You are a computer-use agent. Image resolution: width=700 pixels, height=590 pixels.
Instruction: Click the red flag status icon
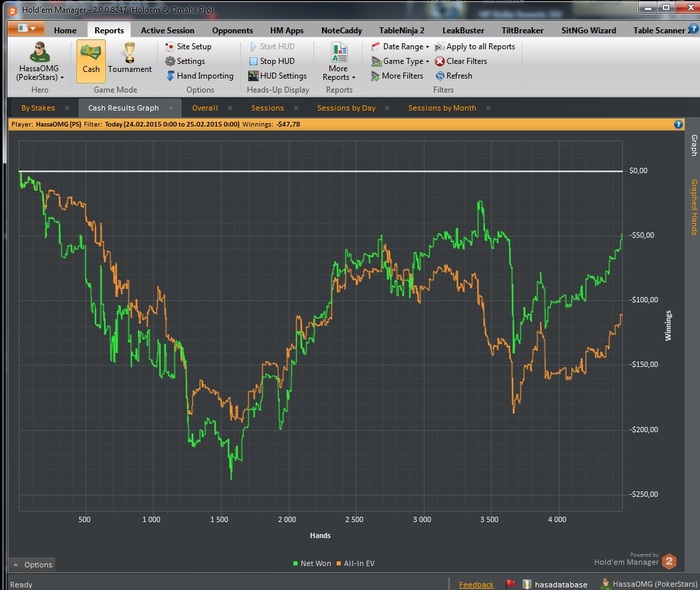510,584
